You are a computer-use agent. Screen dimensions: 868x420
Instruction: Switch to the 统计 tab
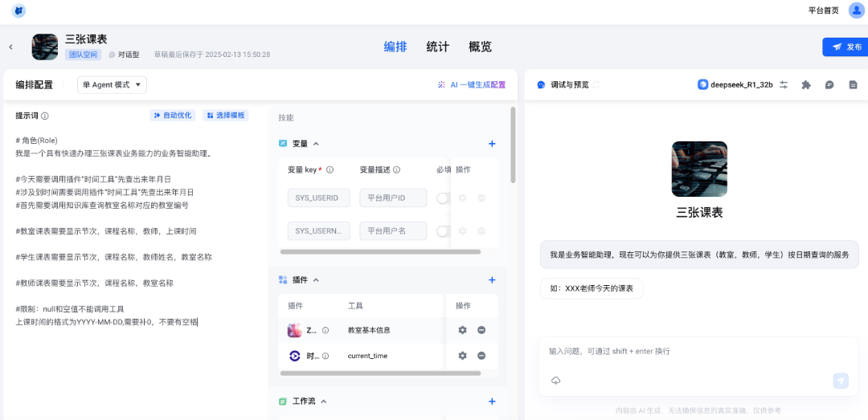pyautogui.click(x=438, y=47)
